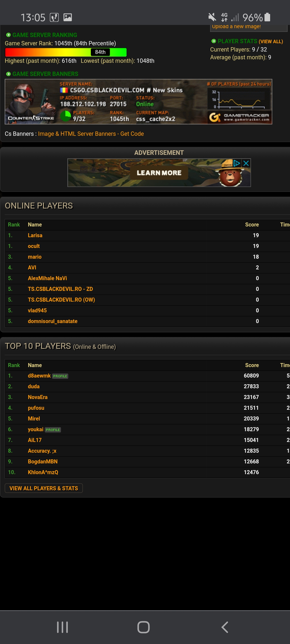Click Upload a new image link
This screenshot has width=290, height=644.
tap(236, 27)
